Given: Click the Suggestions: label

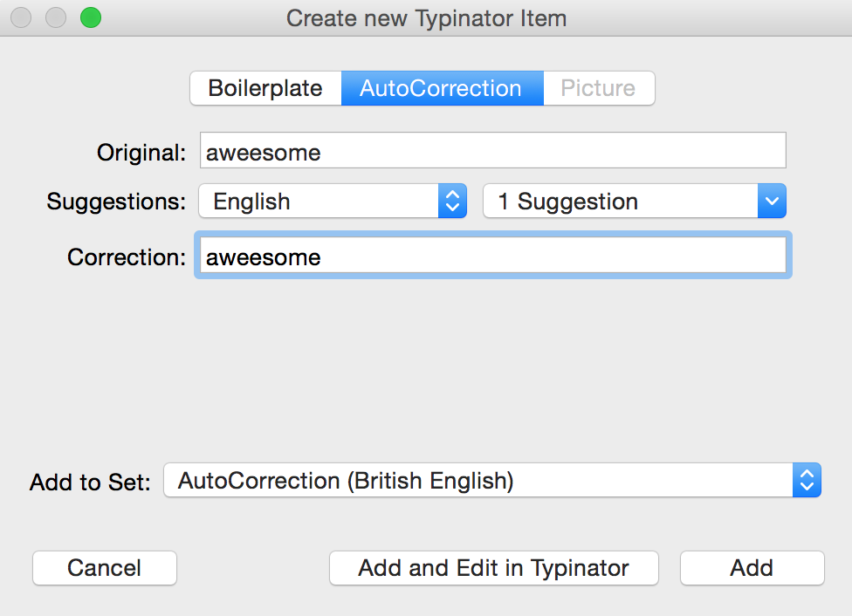Looking at the screenshot, I should click(116, 202).
